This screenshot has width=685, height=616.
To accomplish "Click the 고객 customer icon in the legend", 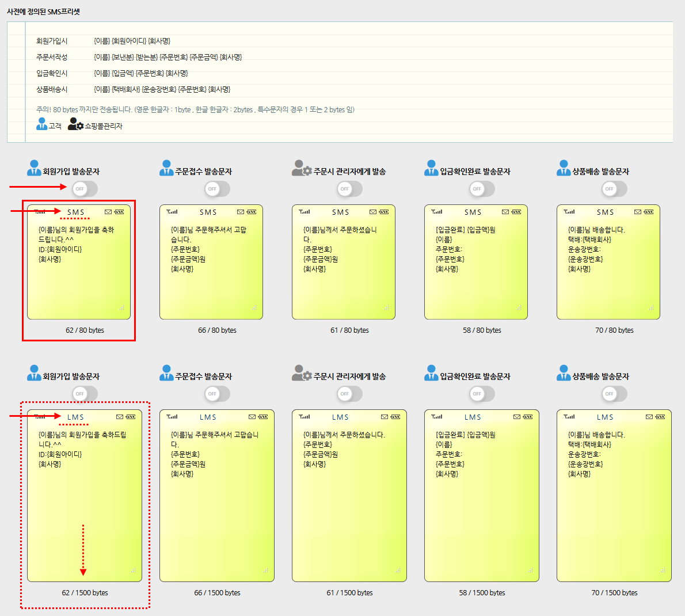I will 41,124.
